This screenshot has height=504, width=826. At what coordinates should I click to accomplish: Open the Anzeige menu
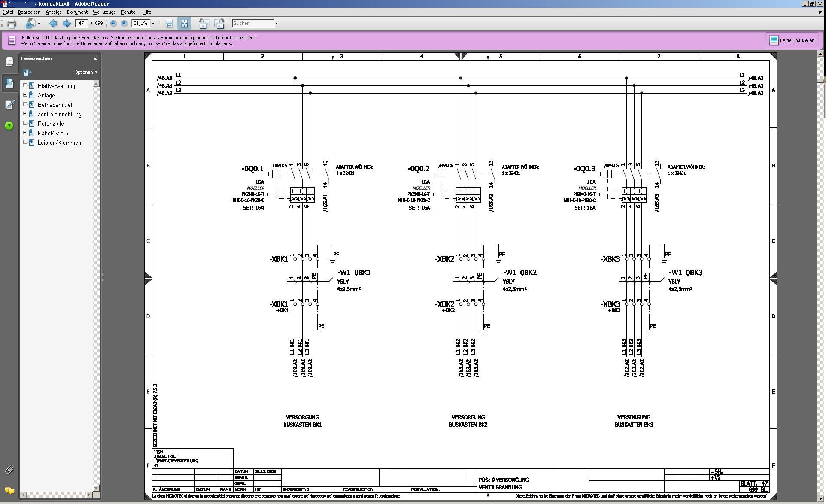point(54,12)
